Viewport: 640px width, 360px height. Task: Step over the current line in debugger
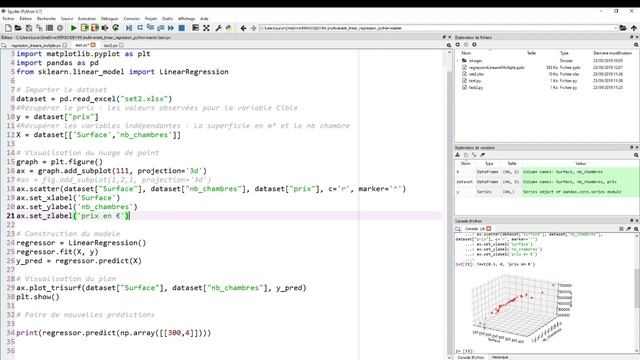pyautogui.click(x=140, y=28)
